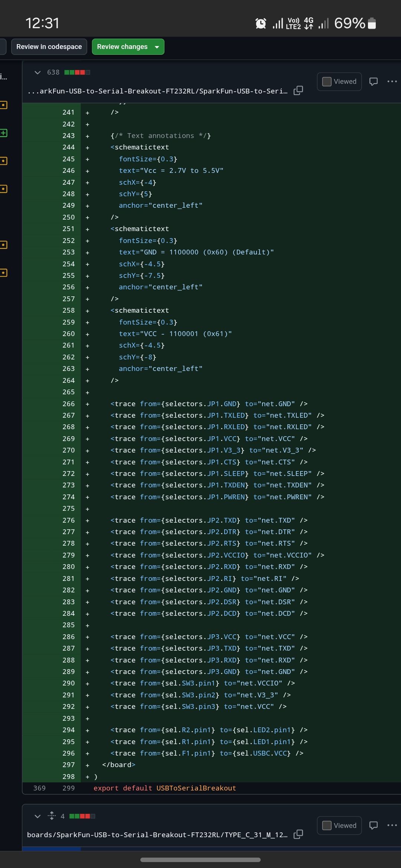
Task: Expand all lines of the TYPE_C file diff
Action: coord(52,816)
